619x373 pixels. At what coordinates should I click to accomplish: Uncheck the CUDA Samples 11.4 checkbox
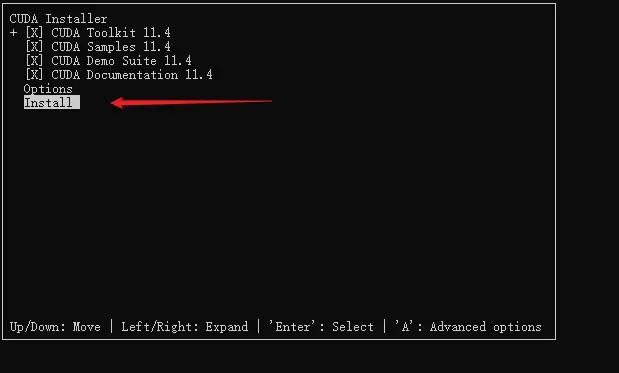click(34, 47)
